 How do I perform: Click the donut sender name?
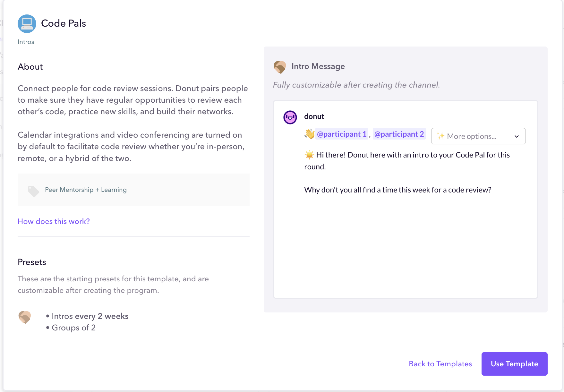(x=314, y=116)
